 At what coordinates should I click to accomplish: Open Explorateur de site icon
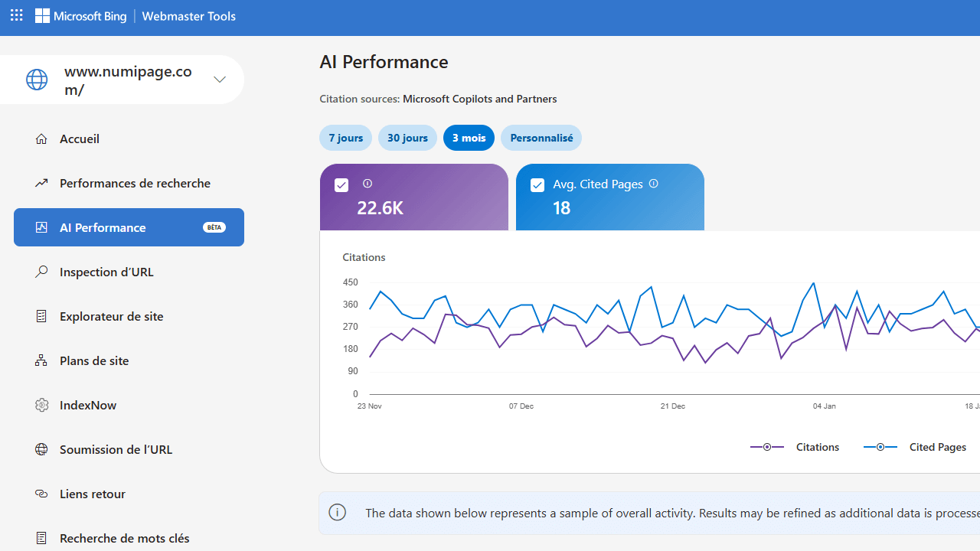pyautogui.click(x=41, y=316)
